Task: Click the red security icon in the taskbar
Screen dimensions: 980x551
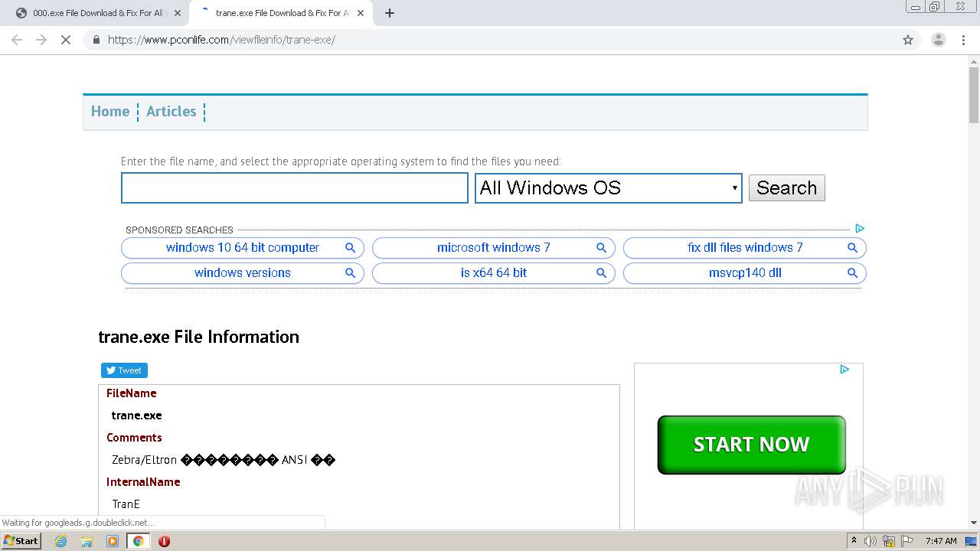Action: click(x=164, y=541)
